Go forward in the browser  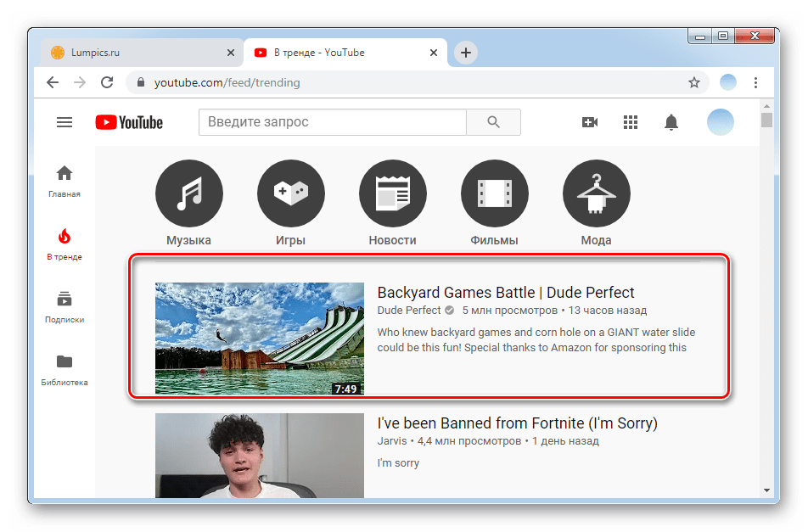click(x=80, y=82)
